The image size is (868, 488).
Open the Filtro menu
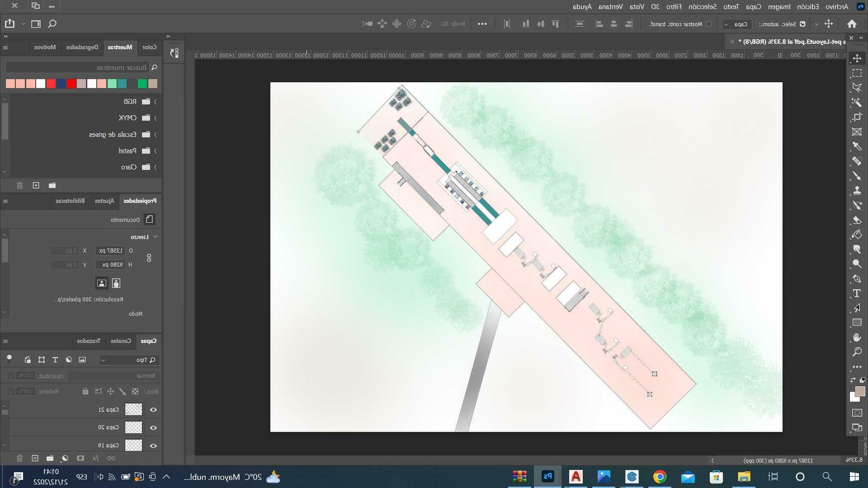click(674, 7)
